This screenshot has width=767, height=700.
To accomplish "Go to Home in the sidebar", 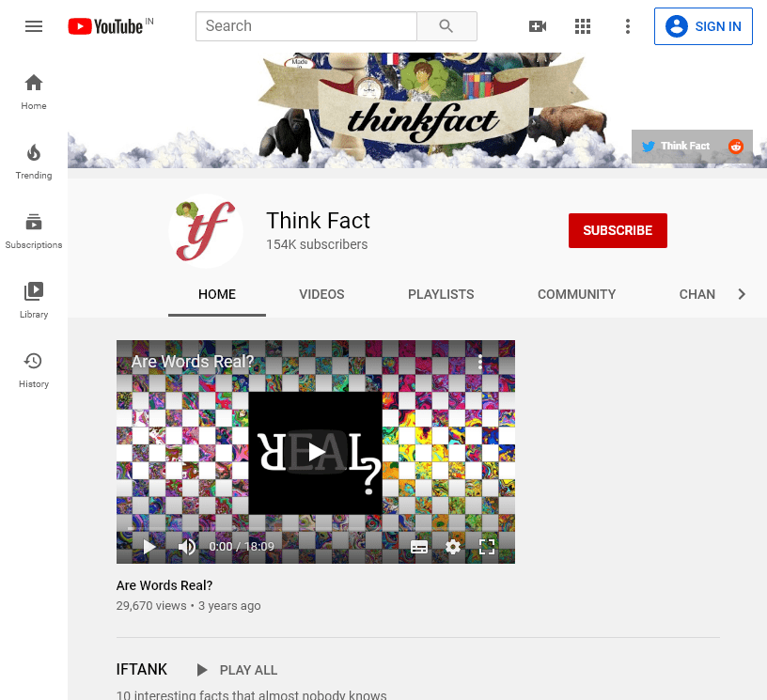I will [34, 92].
